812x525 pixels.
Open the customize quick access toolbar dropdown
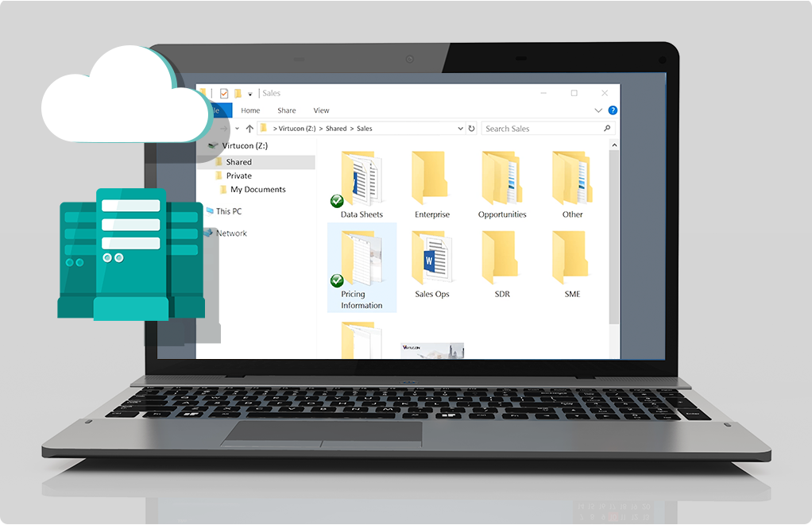coord(250,94)
